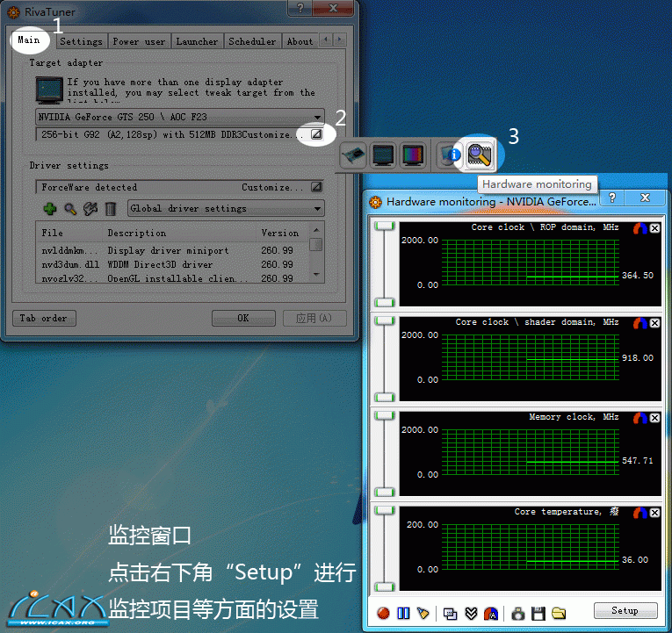
Task: Close the Core clock ROP domain graph
Action: coord(654,228)
